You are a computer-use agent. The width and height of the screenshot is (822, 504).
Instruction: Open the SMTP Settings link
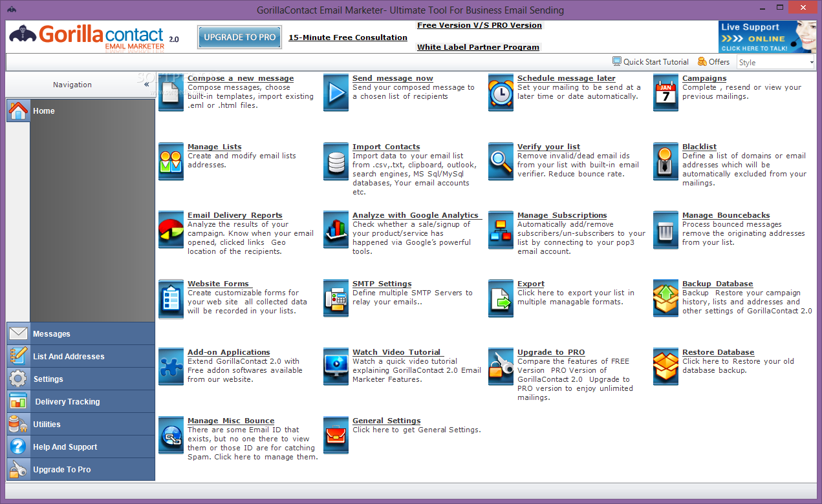click(x=382, y=284)
